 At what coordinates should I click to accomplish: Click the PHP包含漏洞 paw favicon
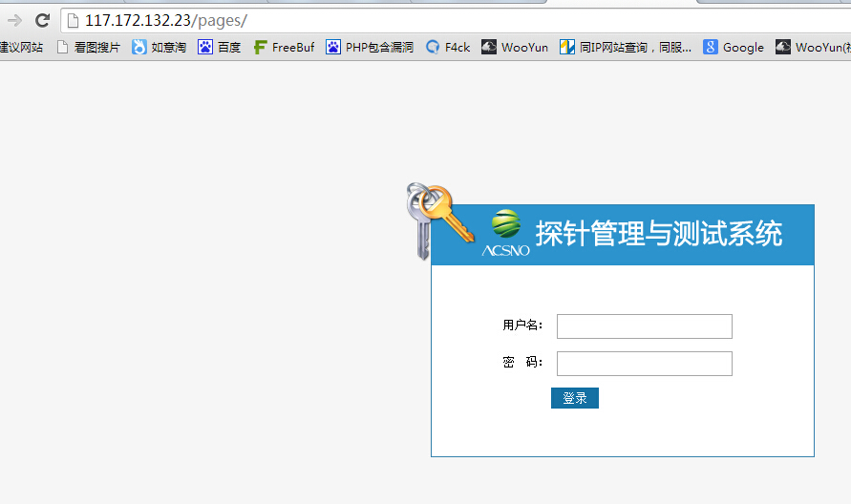point(333,47)
